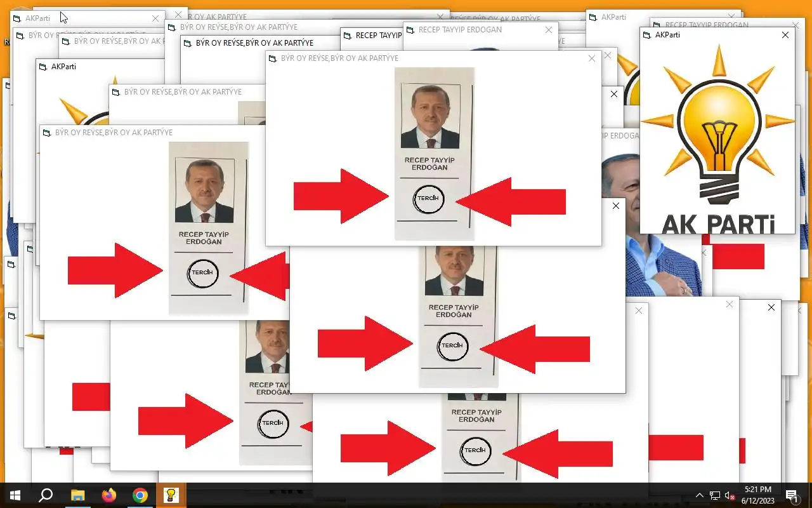Open the 5:21 PM clock calendar
The height and width of the screenshot is (508, 812).
757,495
